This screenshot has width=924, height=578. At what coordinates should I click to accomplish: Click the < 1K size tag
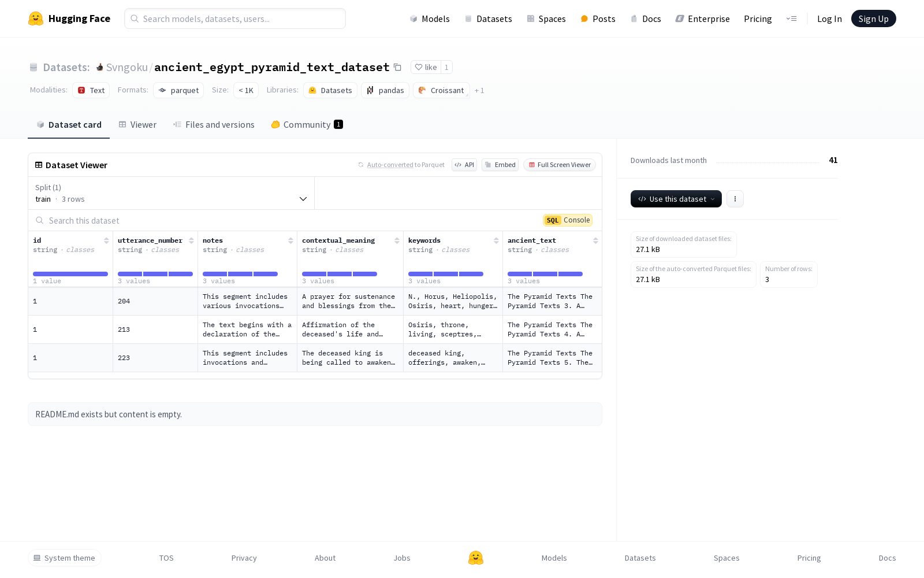pyautogui.click(x=246, y=90)
